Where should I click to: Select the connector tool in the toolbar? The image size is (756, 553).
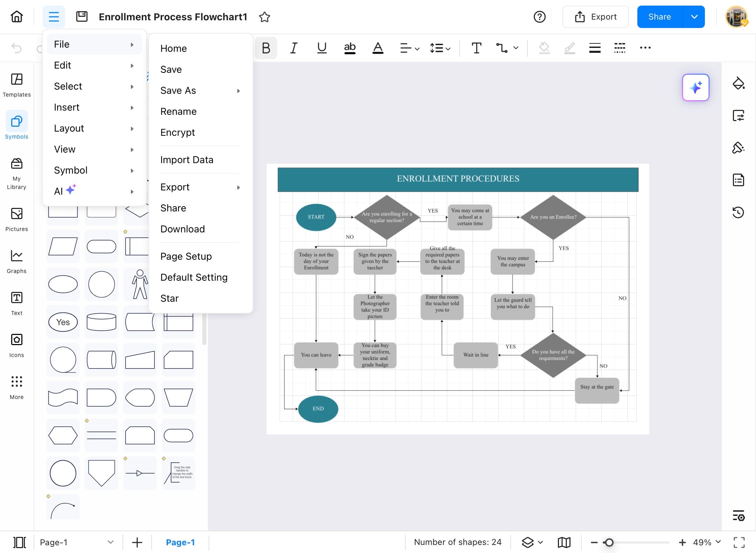pyautogui.click(x=502, y=48)
